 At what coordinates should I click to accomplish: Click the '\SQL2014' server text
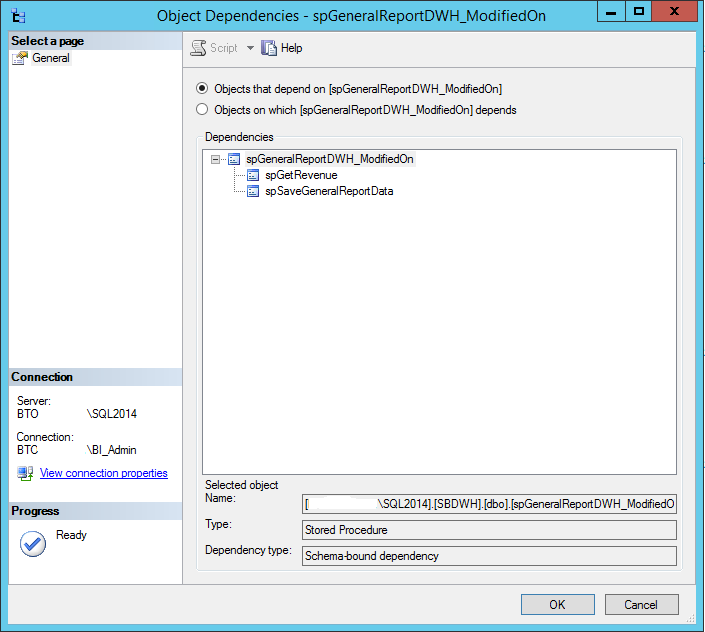pos(112,414)
